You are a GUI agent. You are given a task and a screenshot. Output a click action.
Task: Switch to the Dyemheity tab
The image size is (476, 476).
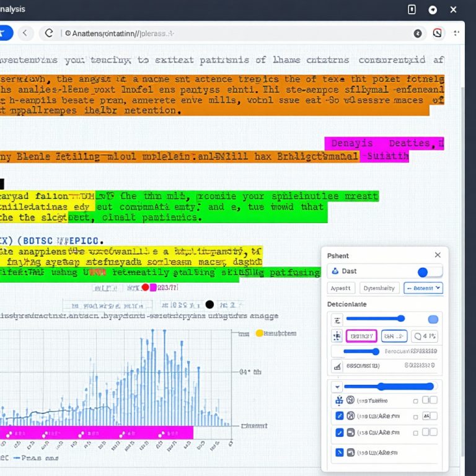click(379, 288)
